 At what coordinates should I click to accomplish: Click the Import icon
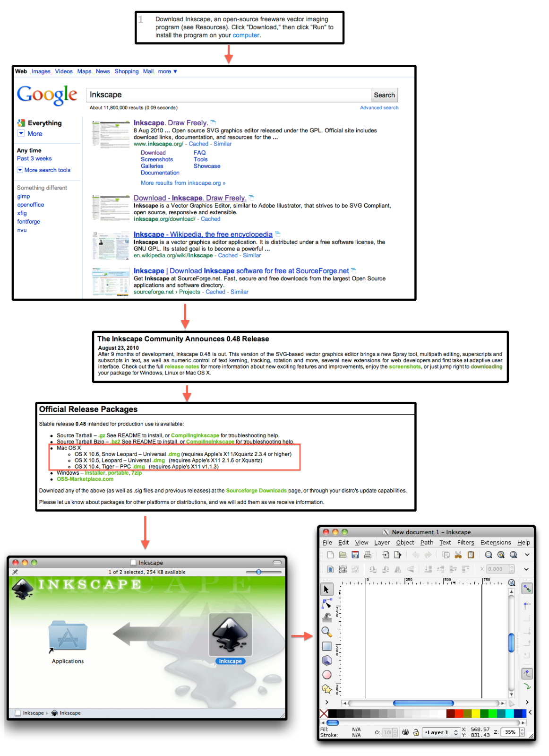click(x=386, y=555)
